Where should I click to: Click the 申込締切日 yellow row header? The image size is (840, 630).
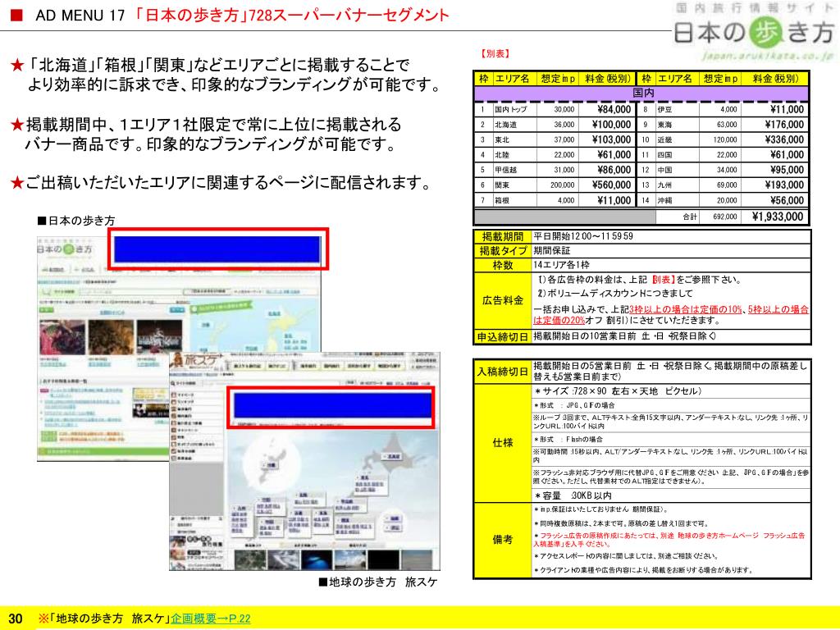[503, 337]
